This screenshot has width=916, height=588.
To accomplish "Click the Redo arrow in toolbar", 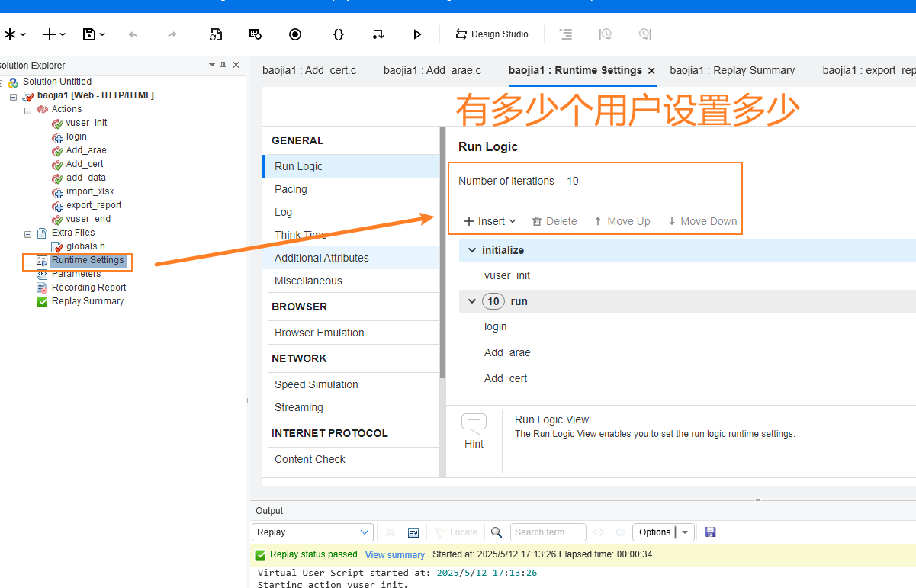I will click(x=172, y=34).
